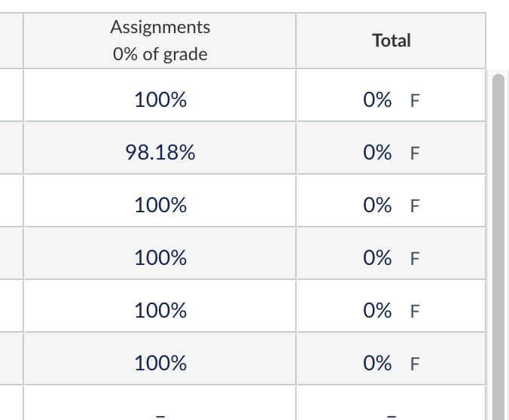Select the 98.18% Assignments grade cell

pos(160,153)
